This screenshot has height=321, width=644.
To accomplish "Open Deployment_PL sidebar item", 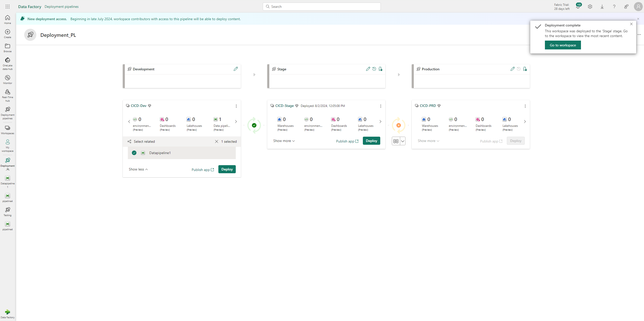I will (x=8, y=164).
